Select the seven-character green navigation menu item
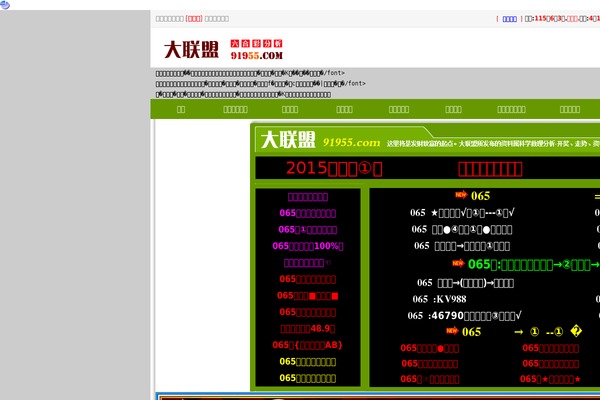The height and width of the screenshot is (400, 600). 511,109
